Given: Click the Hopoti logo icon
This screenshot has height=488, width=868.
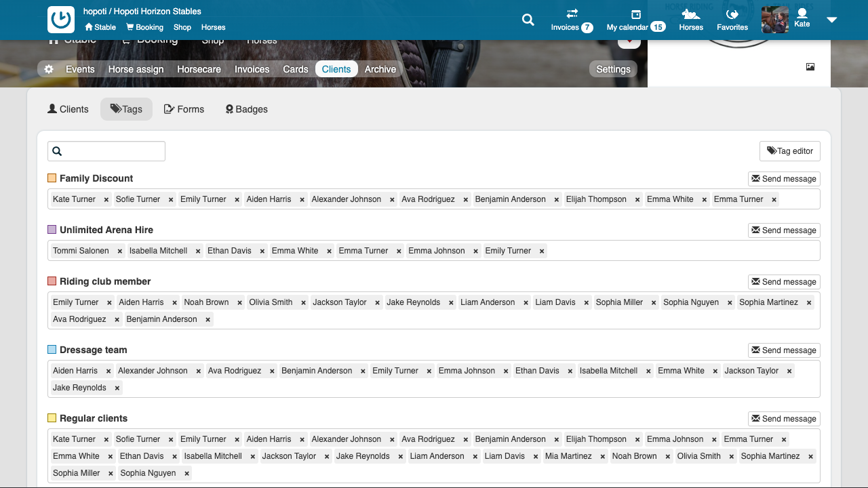Looking at the screenshot, I should pyautogui.click(x=61, y=20).
